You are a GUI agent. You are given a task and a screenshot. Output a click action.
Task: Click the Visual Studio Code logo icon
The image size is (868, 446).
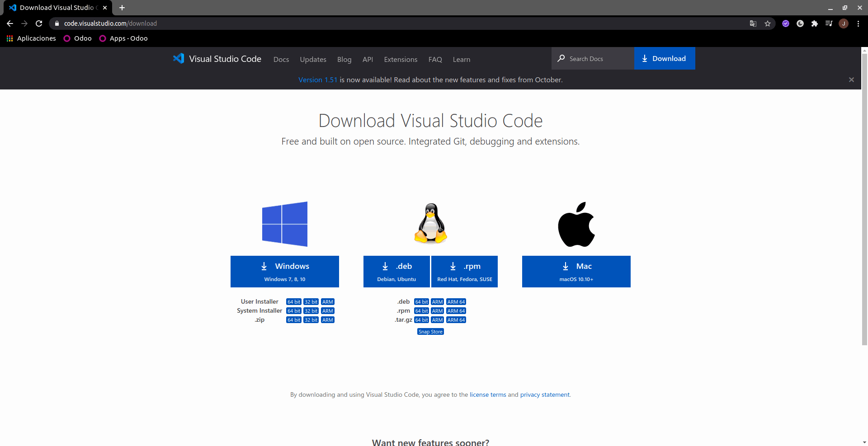(179, 59)
